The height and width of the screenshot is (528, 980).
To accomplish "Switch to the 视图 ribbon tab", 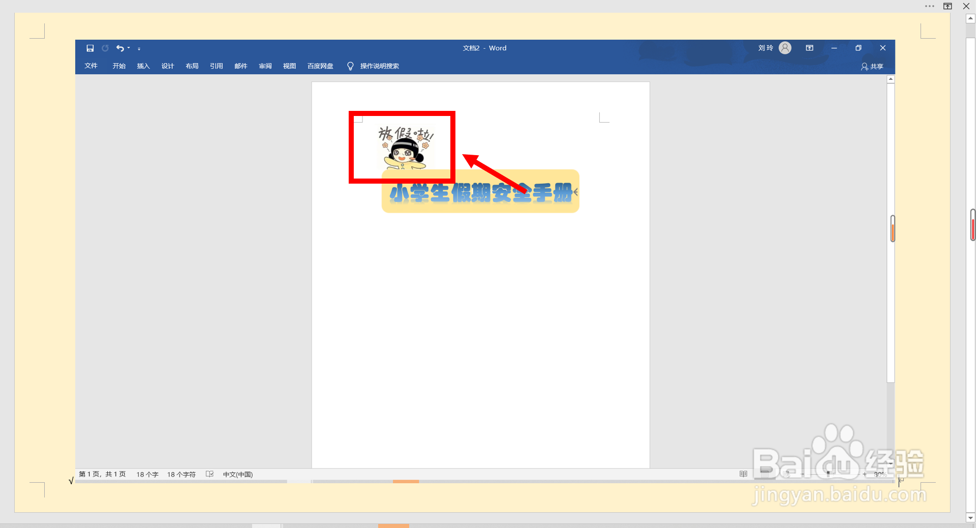I will point(290,66).
